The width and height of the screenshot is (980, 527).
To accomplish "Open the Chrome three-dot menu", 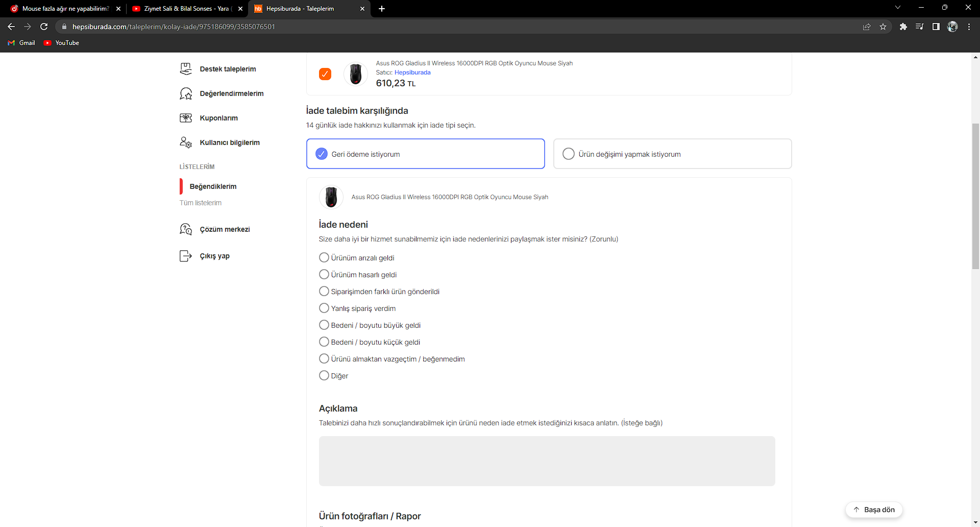I will pos(969,27).
